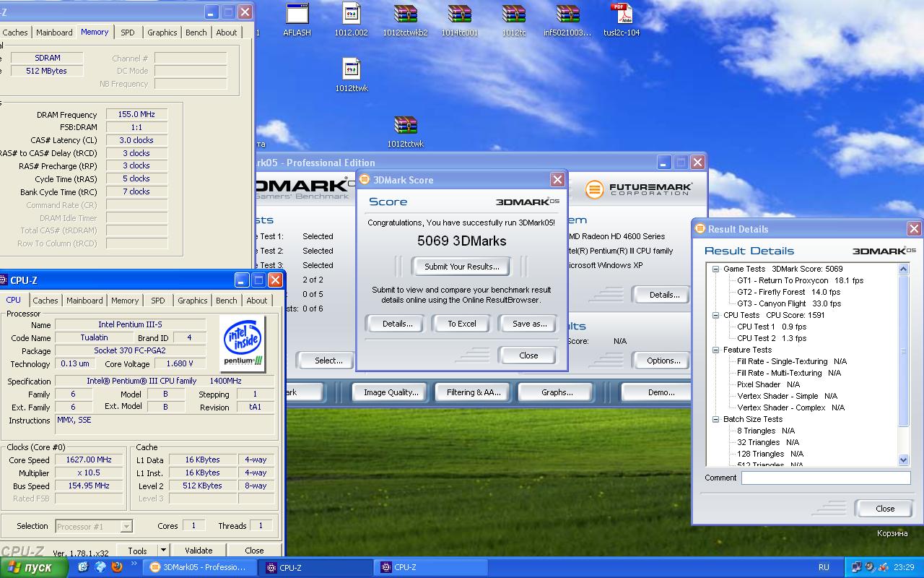This screenshot has height=578, width=924.
Task: Open the Graphs button in 3DMark05
Action: point(557,392)
